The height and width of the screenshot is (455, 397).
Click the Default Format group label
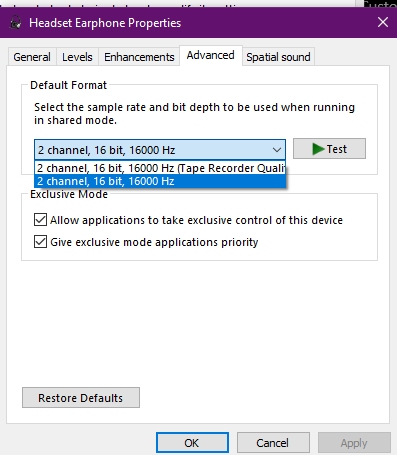coord(68,85)
